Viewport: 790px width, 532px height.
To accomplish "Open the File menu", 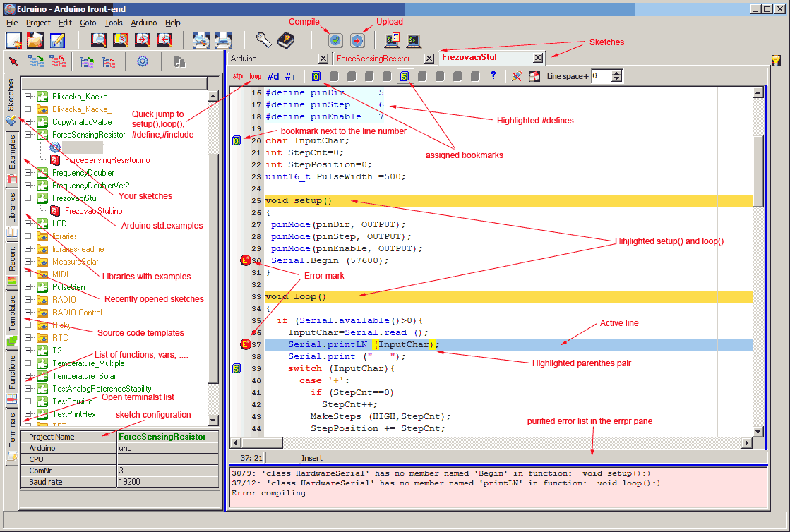I will click(12, 23).
